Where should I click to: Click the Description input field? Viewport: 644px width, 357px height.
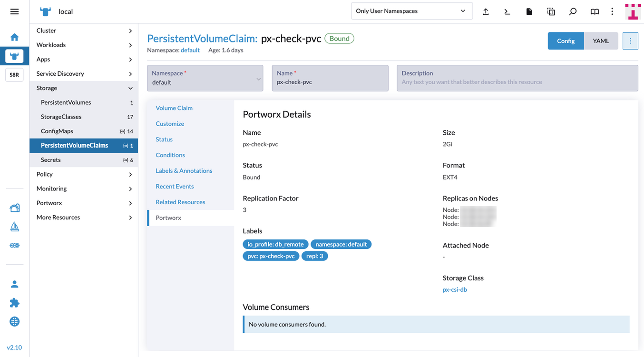(x=517, y=82)
